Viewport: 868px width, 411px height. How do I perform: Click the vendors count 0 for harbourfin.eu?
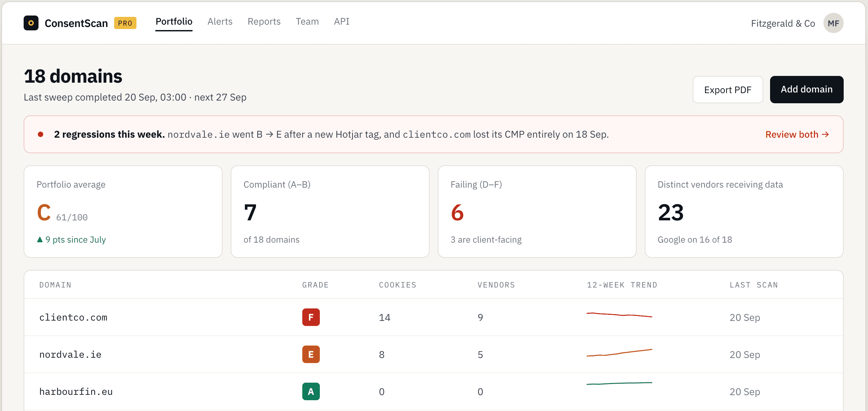point(480,392)
